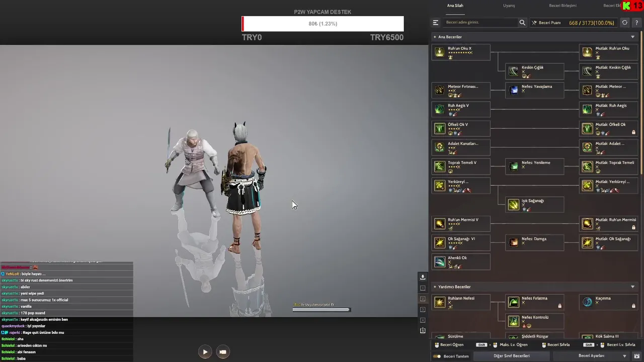Open the Beceri Ek tab
644x362 pixels.
tap(611, 6)
